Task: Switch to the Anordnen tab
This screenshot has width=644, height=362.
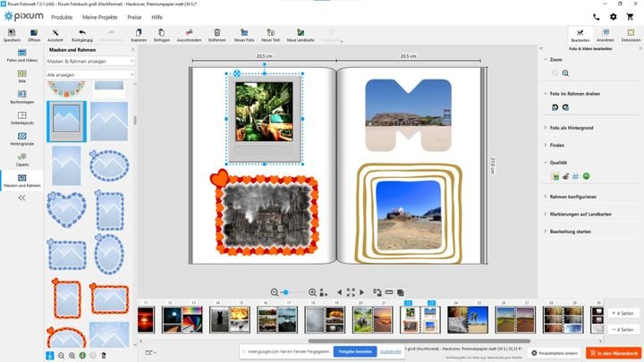Action: [x=606, y=35]
